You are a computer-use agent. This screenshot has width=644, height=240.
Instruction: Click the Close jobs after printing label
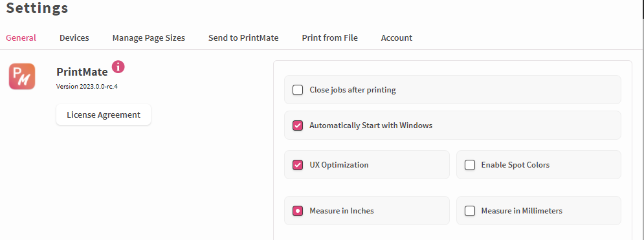[x=353, y=90]
